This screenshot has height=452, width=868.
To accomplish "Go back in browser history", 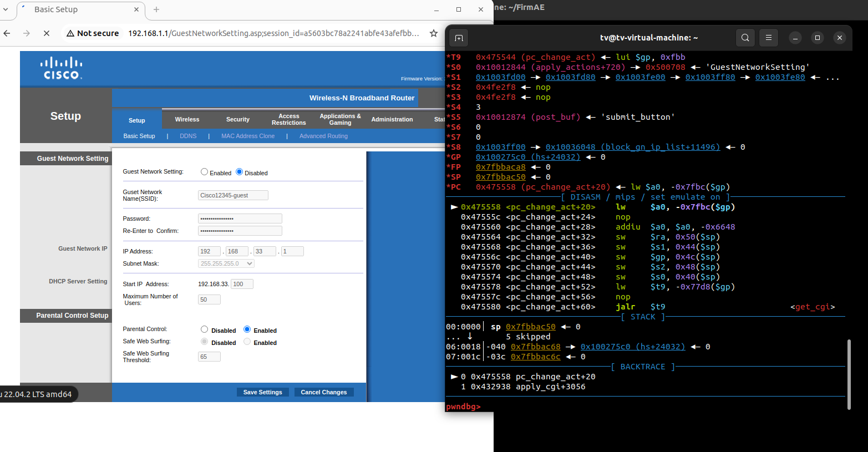I will tap(7, 33).
